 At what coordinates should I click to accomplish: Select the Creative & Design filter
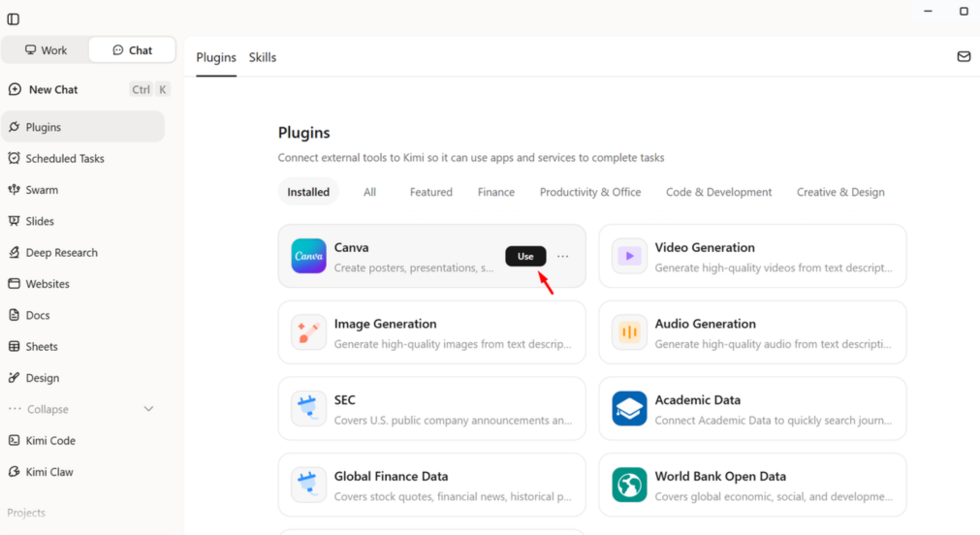coord(840,192)
